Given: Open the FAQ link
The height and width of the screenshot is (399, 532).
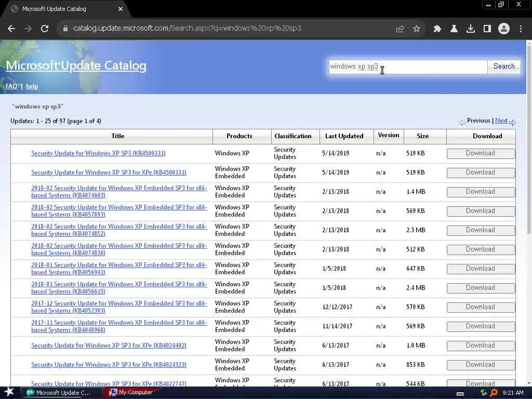Looking at the screenshot, I should click(x=11, y=86).
